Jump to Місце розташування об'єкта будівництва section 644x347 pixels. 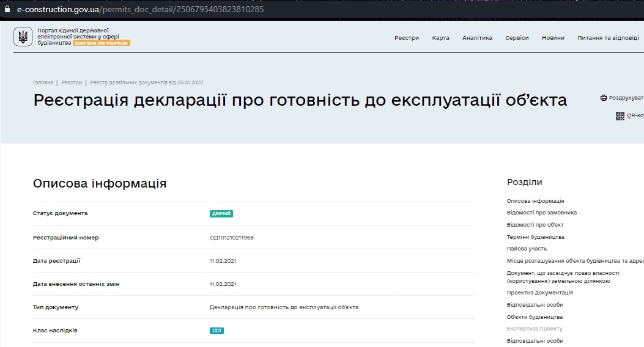click(575, 261)
